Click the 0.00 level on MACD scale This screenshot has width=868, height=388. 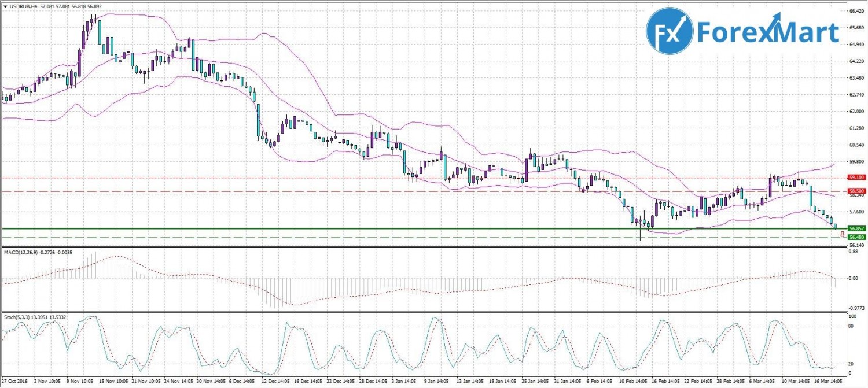pos(852,278)
